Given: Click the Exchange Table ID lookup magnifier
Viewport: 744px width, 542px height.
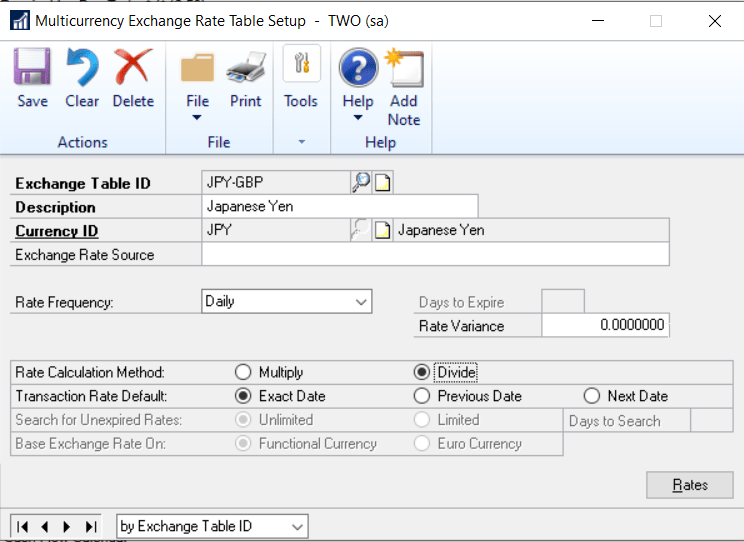Looking at the screenshot, I should 360,182.
